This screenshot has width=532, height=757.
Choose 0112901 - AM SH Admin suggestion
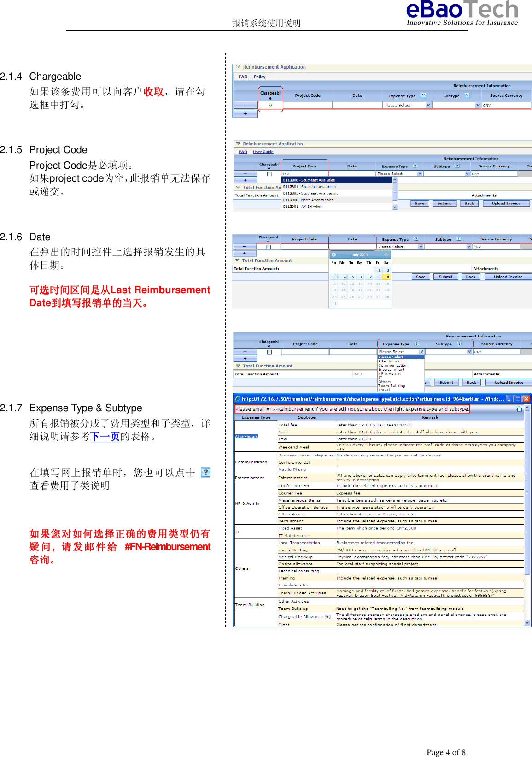click(337, 207)
